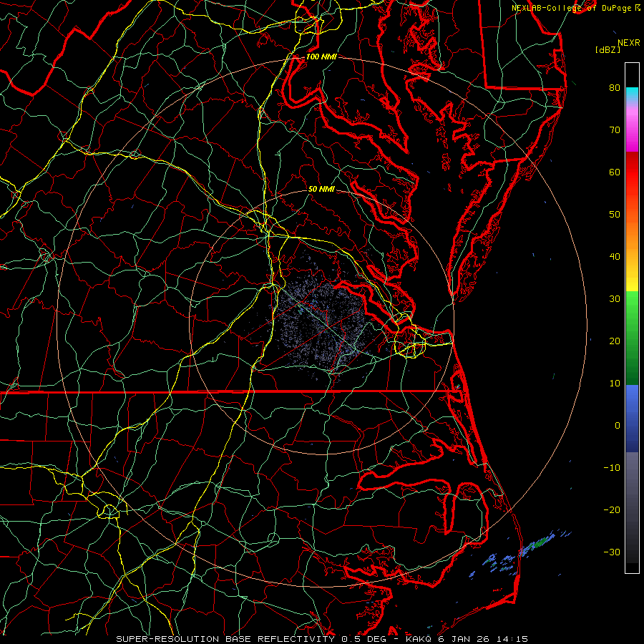Viewport: 644px width, 644px height.
Task: Click the [dBZ] units label
Action: pos(607,49)
